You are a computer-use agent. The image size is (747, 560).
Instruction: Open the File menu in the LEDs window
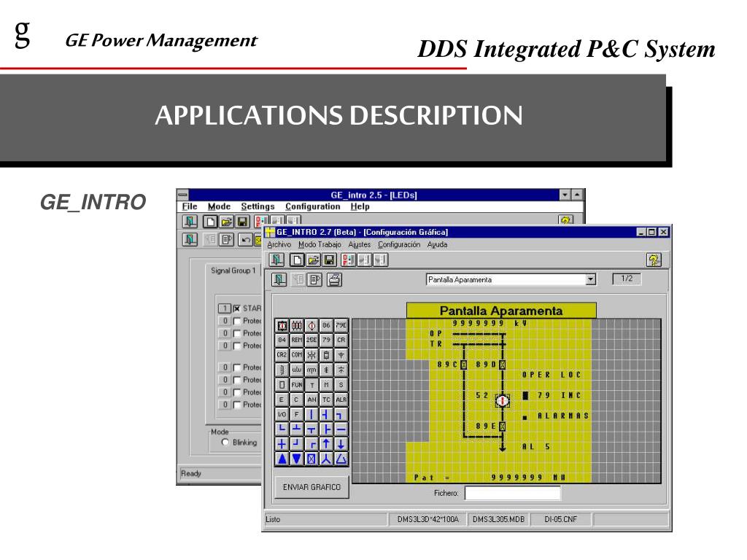(x=190, y=206)
